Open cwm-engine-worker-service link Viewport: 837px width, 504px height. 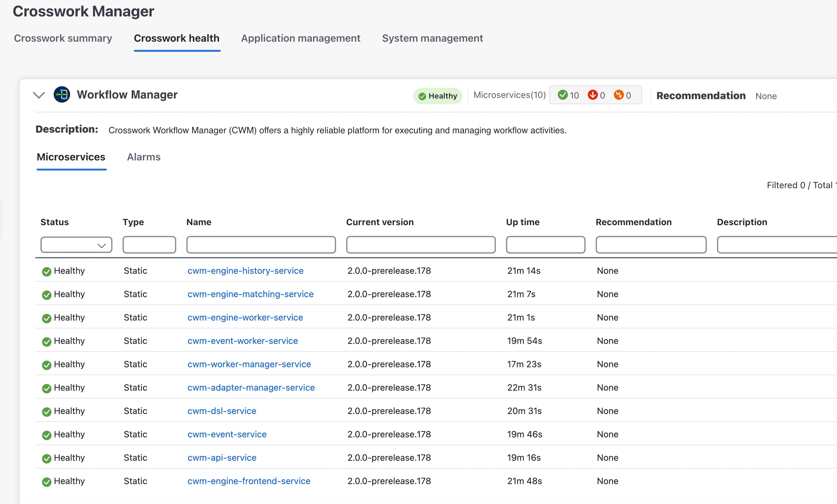click(245, 318)
